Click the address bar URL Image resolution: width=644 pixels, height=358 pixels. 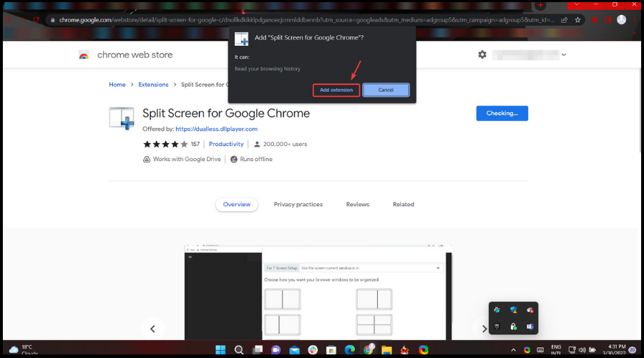click(306, 20)
